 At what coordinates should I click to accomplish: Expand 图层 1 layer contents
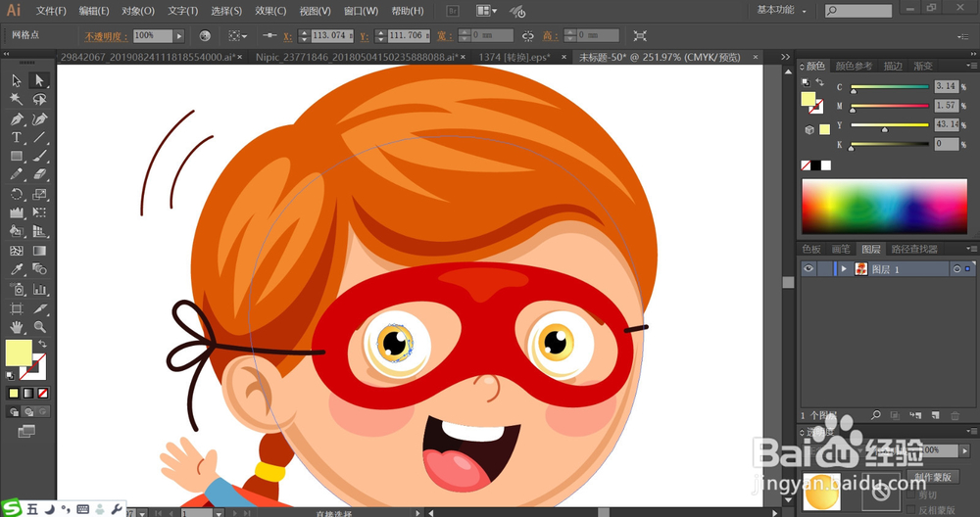[x=844, y=269]
